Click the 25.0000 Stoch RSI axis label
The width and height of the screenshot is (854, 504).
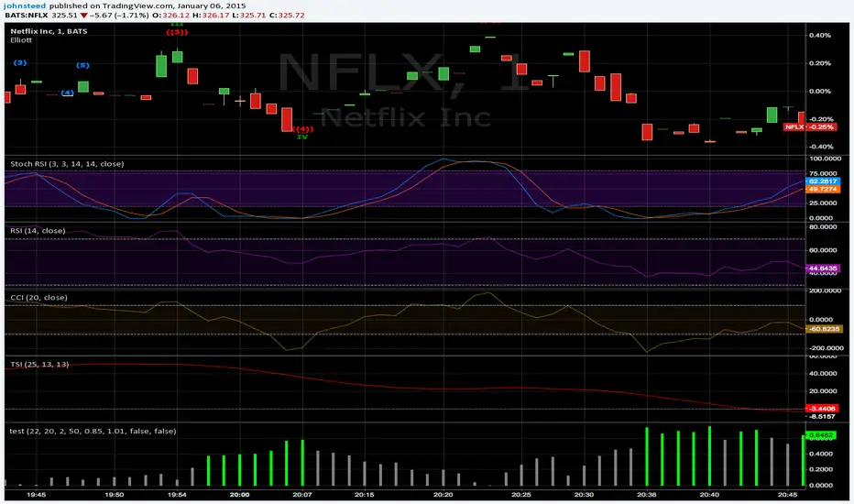(x=825, y=203)
